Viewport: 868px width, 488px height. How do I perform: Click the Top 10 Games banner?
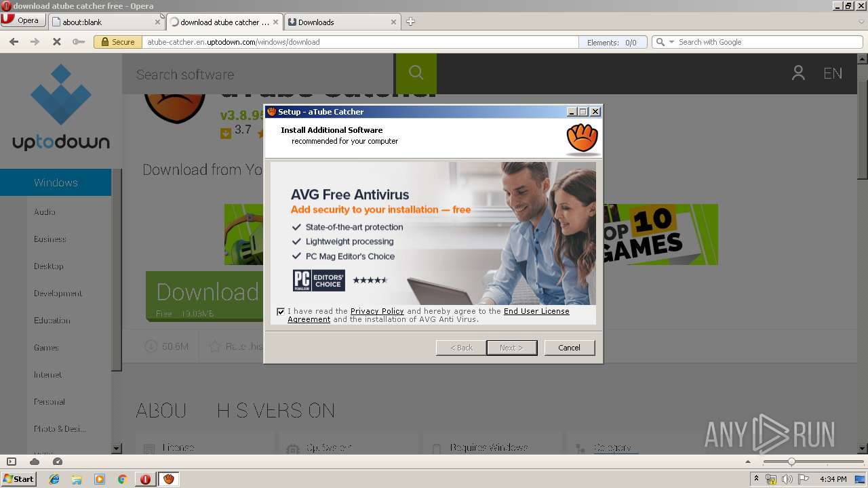click(x=660, y=235)
